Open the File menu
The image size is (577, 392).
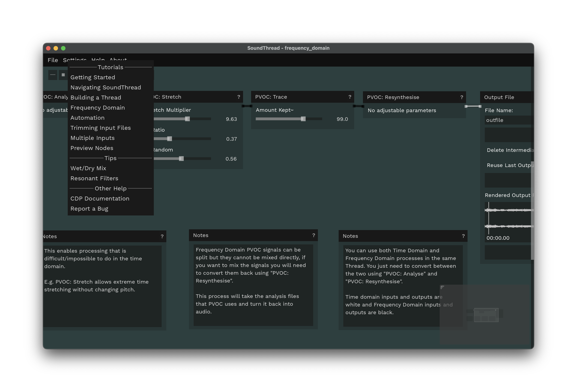[53, 60]
